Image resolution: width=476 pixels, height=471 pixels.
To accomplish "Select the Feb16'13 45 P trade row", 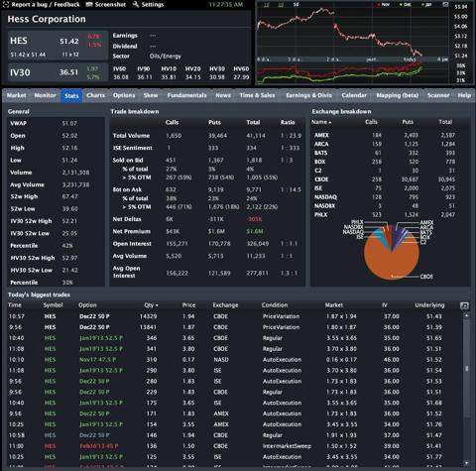I will click(x=234, y=446).
